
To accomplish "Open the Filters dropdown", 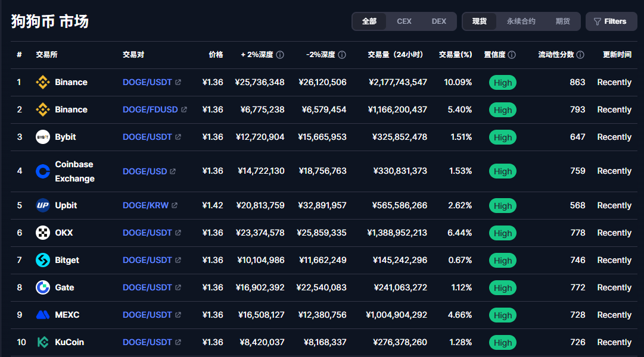I will point(611,21).
